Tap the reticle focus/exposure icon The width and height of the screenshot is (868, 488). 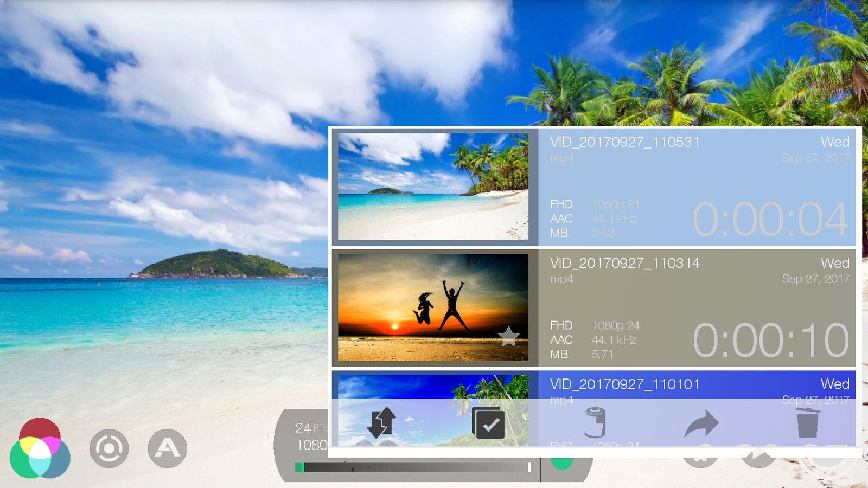(109, 448)
